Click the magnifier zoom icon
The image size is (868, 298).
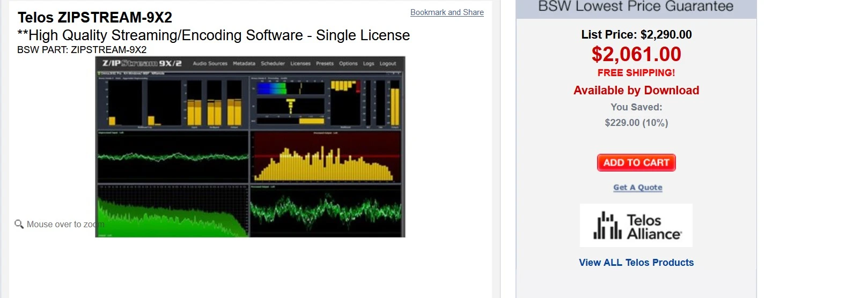click(19, 224)
